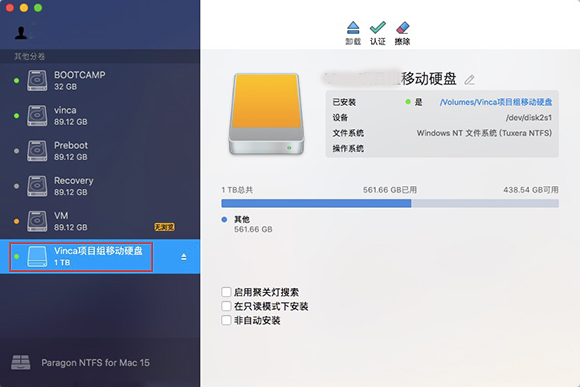
Task: Click the blue used-space portion of the storage bar
Action: [316, 203]
